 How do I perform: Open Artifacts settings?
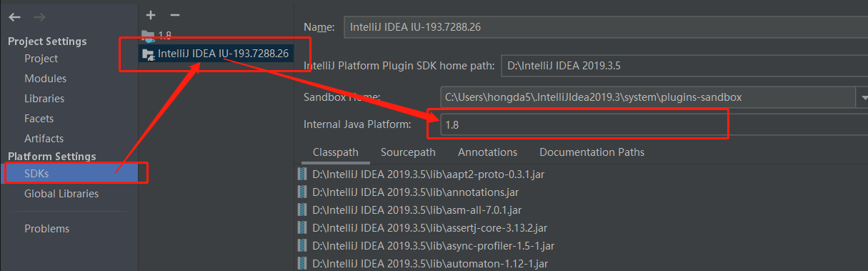[44, 139]
